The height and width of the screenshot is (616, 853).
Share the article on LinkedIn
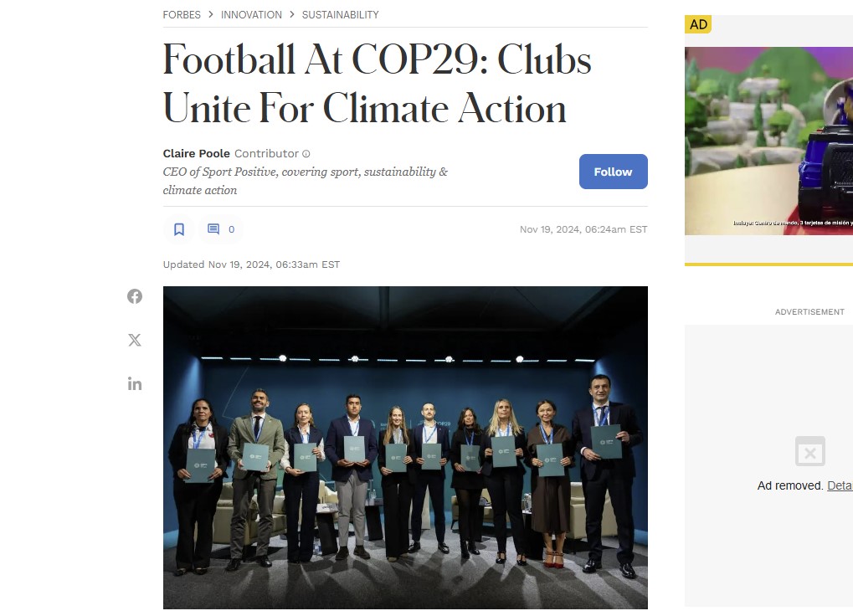click(x=135, y=384)
